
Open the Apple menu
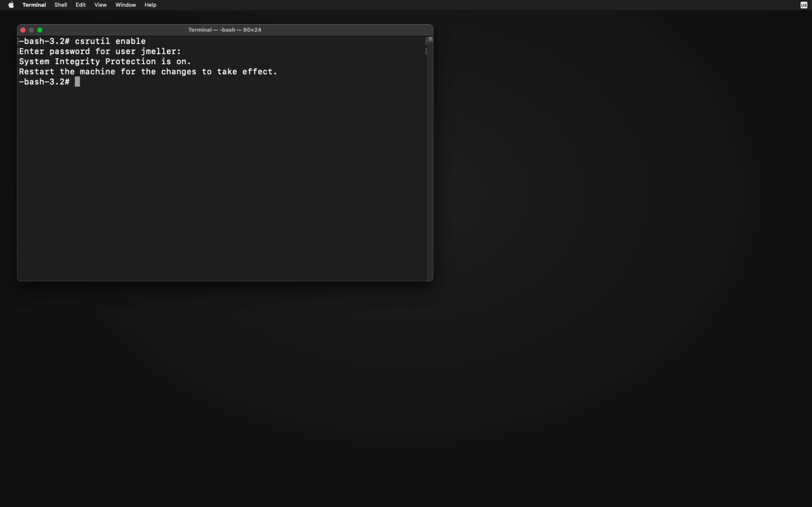click(x=11, y=5)
